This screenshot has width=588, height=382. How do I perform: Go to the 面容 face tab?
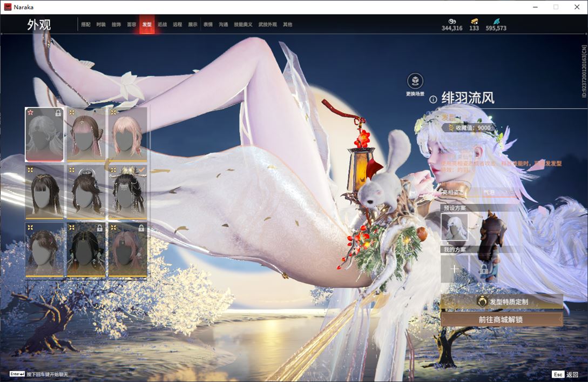[x=132, y=24]
